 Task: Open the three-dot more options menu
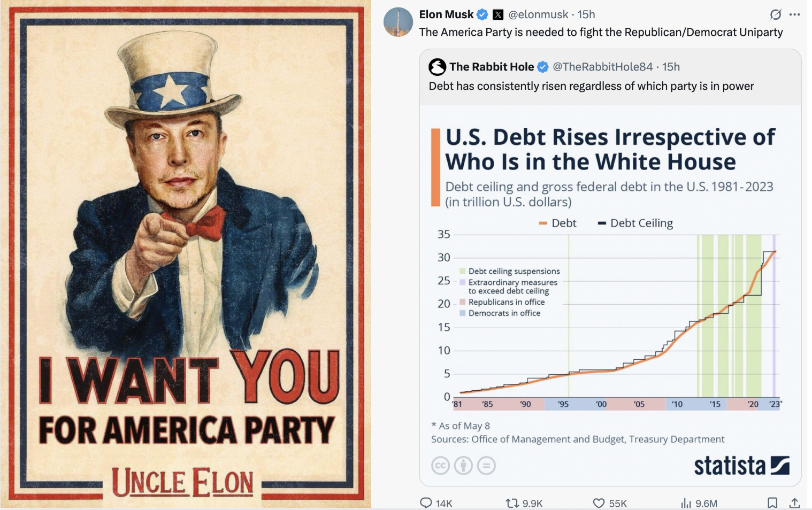pyautogui.click(x=795, y=14)
